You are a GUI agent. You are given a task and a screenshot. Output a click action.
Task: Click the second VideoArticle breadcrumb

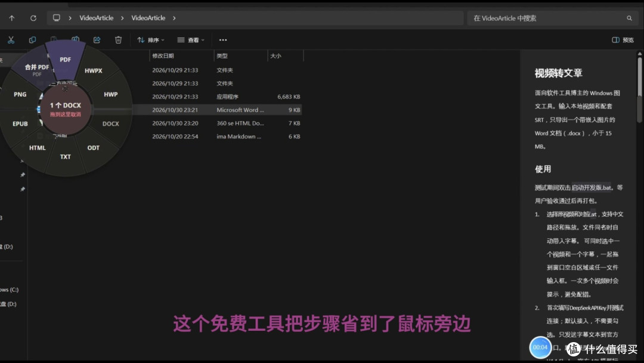coord(148,18)
